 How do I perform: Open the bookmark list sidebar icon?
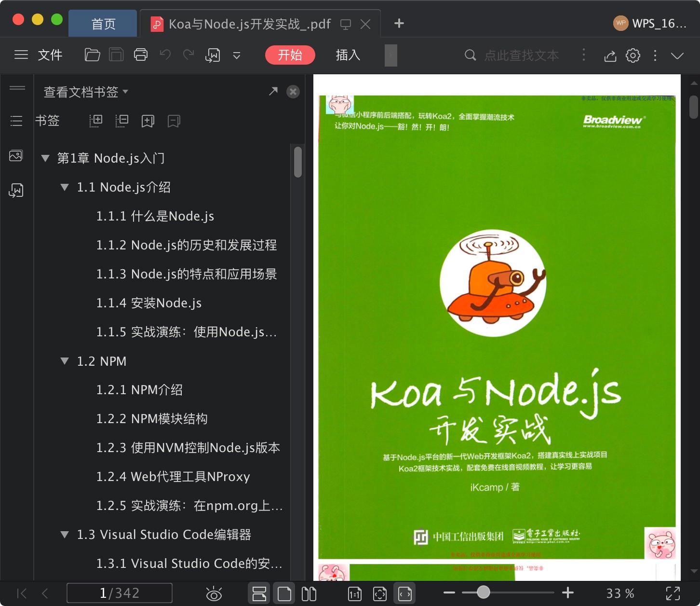tap(16, 121)
